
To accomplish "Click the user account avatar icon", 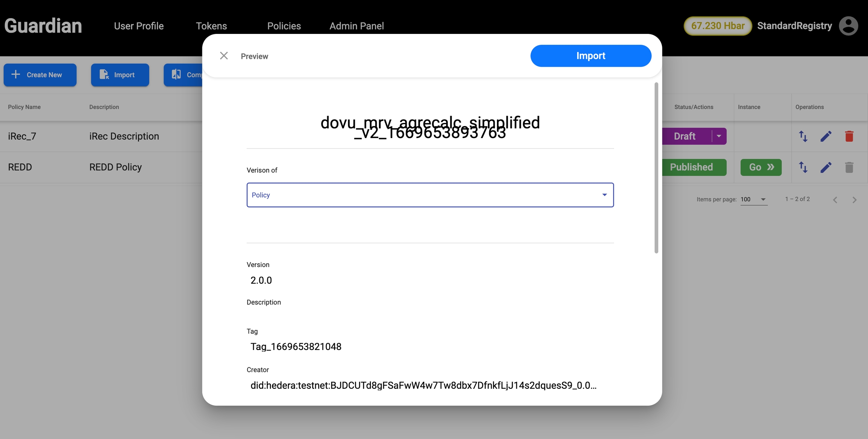I will pyautogui.click(x=848, y=26).
